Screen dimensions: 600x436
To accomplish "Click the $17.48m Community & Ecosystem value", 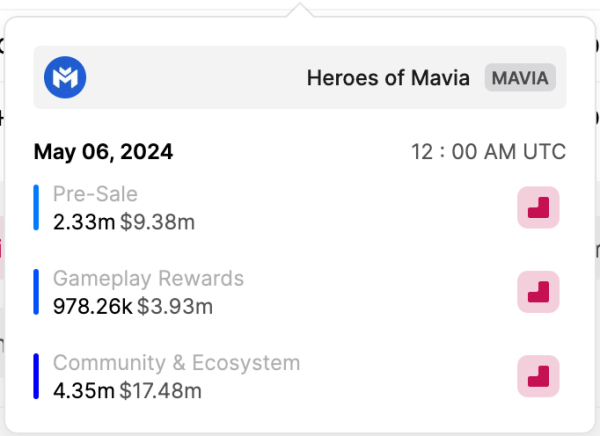I will 161,390.
